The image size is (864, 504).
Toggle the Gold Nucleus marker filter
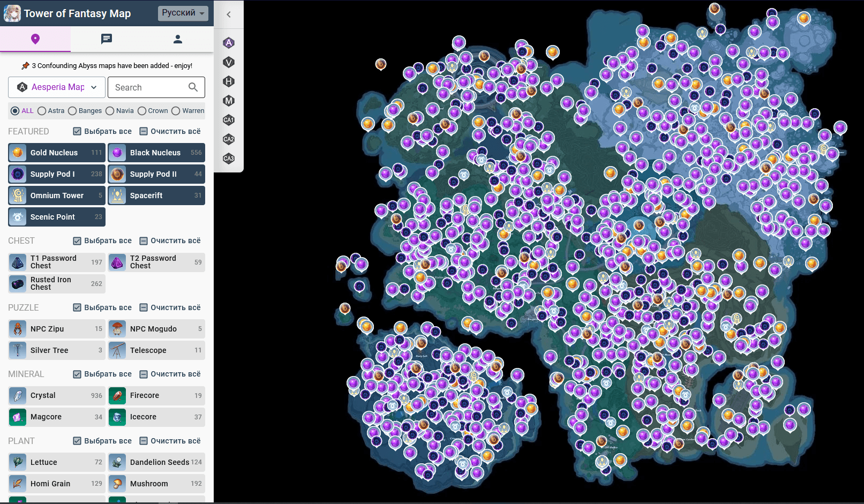[x=57, y=153]
